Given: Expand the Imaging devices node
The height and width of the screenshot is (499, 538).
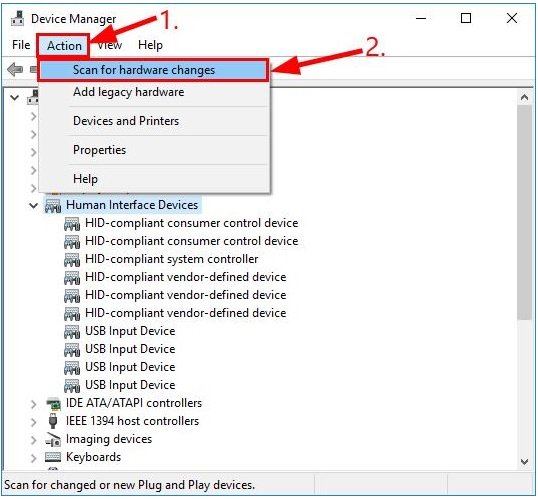Looking at the screenshot, I should pos(33,440).
